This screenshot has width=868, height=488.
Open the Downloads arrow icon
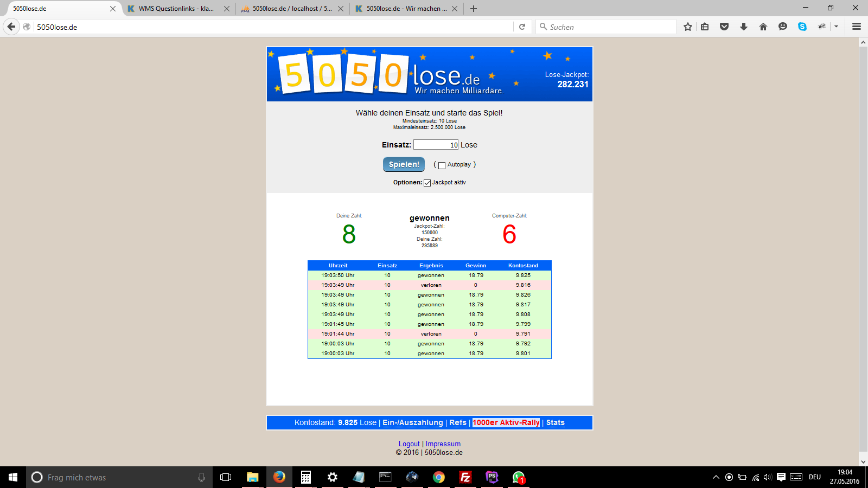click(x=744, y=27)
